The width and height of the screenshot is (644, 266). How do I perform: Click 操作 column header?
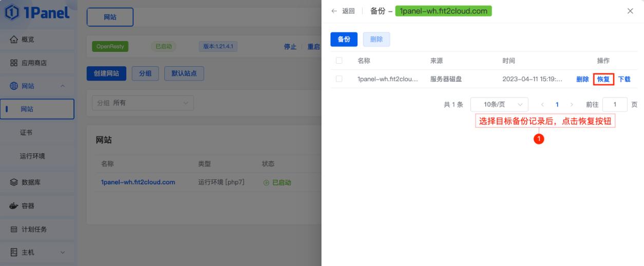(x=603, y=61)
